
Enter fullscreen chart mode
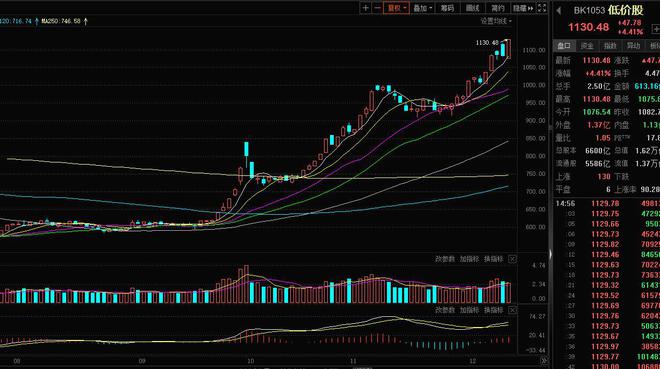[x=542, y=8]
